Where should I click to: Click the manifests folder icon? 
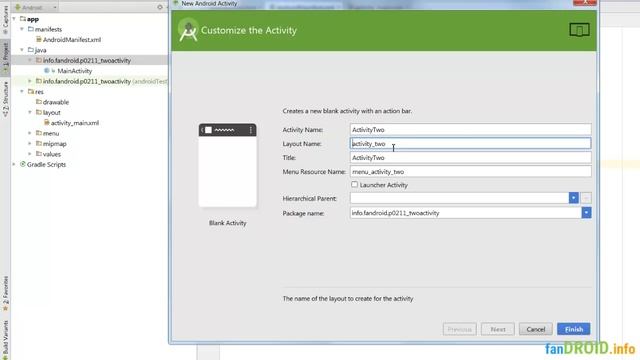pos(31,29)
